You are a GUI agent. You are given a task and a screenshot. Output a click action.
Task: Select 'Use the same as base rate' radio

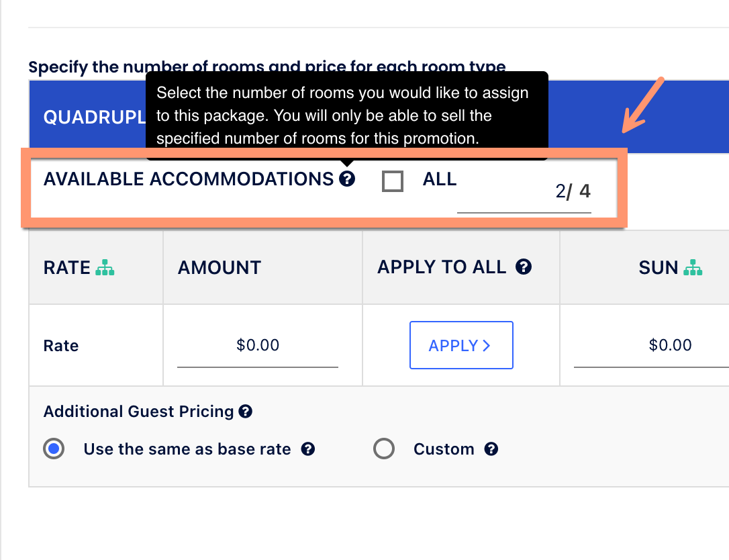tap(54, 449)
